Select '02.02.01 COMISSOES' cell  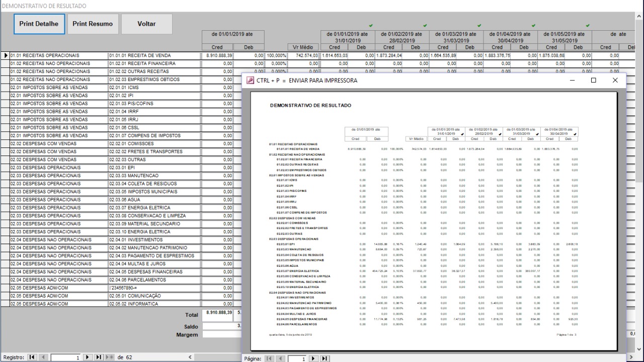click(x=154, y=143)
